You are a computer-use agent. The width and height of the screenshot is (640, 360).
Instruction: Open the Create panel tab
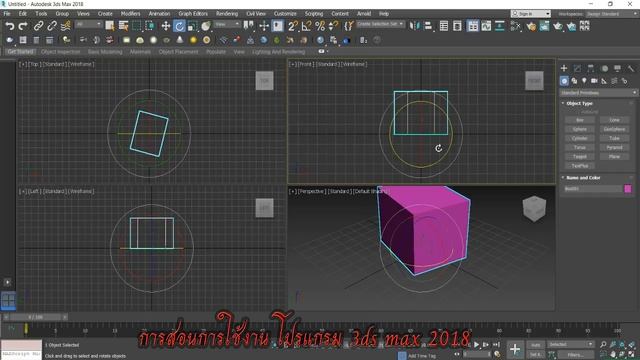click(564, 68)
